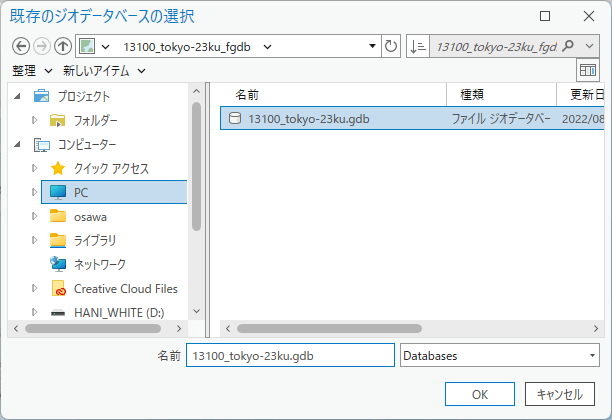Open the search options dropdown
This screenshot has height=420, width=612.
(589, 46)
